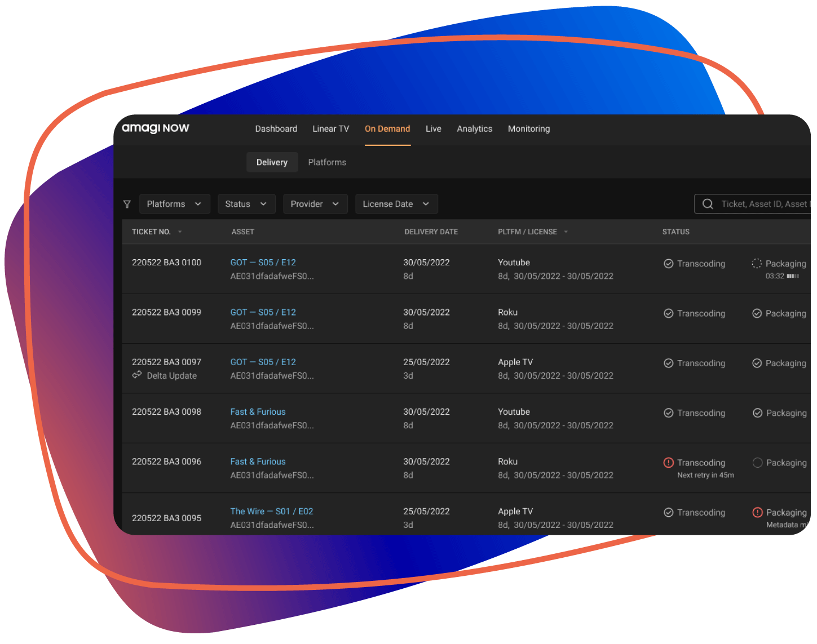Switch to Delivery sub-tab
This screenshot has width=817, height=644.
click(x=272, y=162)
